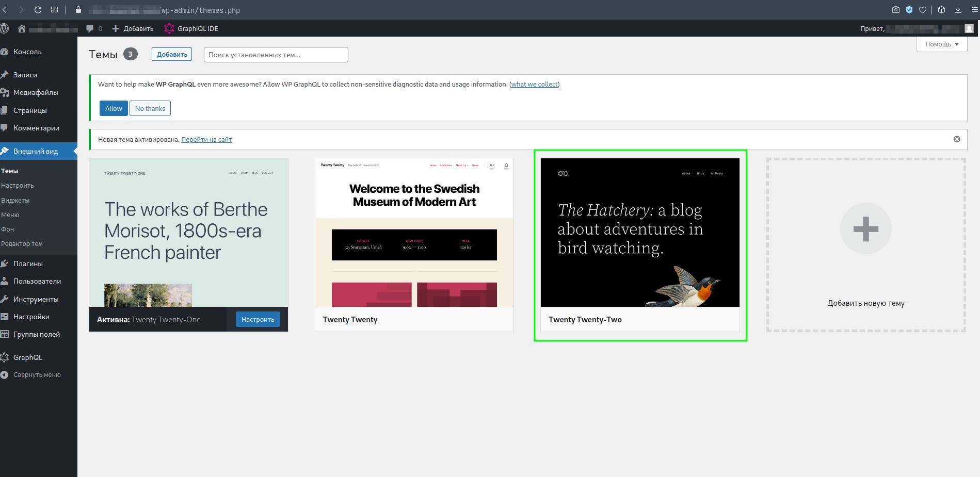Open the Плагины menu item
Image resolution: width=980 pixels, height=477 pixels.
click(x=28, y=264)
